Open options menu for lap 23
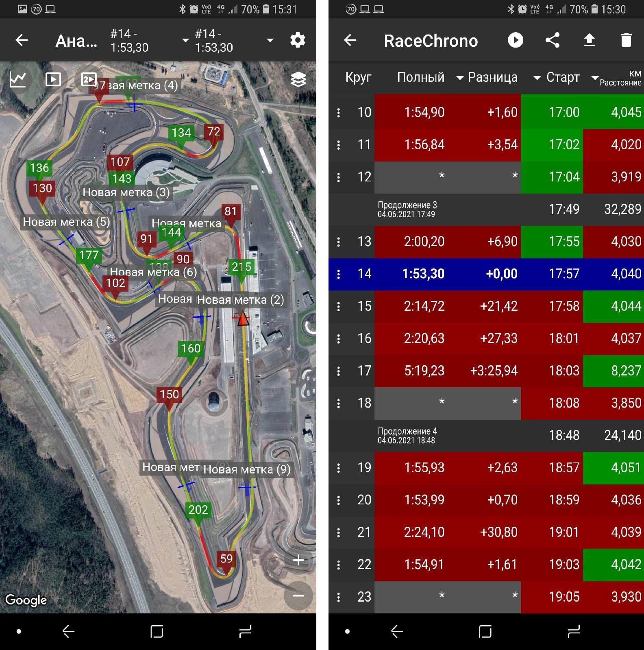Viewport: 644px width, 650px height. [339, 597]
